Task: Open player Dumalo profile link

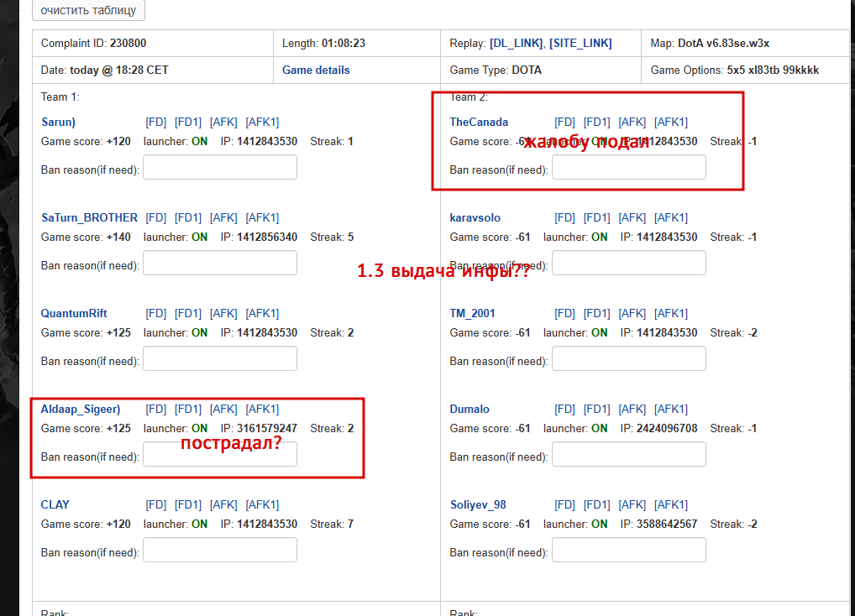Action: click(x=469, y=409)
